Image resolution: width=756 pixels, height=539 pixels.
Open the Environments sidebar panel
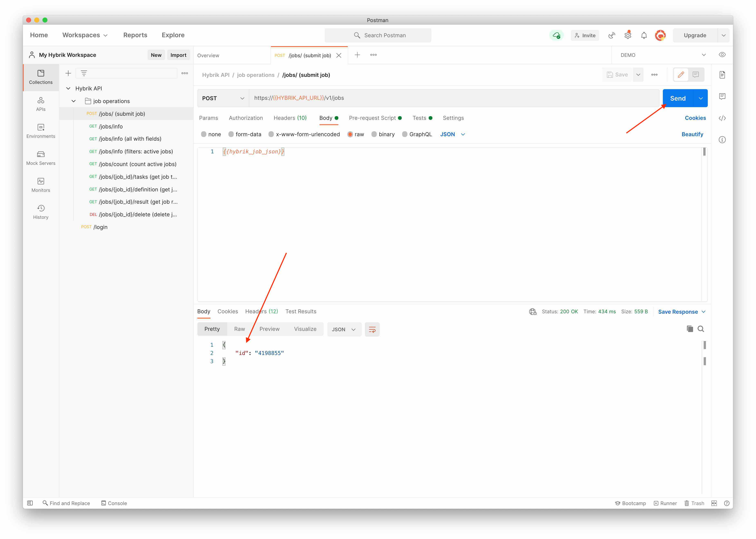point(41,131)
